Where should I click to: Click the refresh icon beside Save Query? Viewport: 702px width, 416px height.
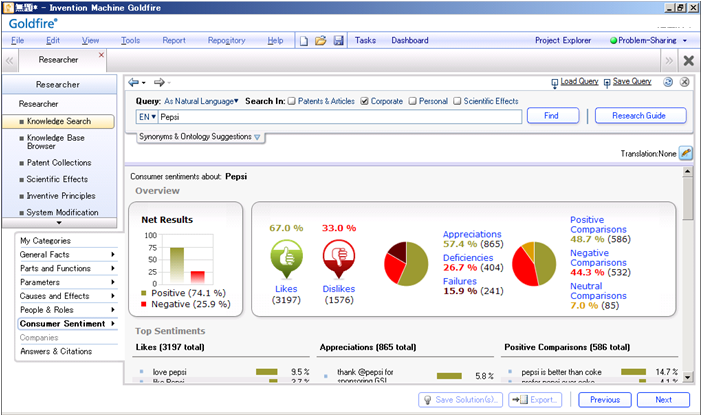pos(668,82)
